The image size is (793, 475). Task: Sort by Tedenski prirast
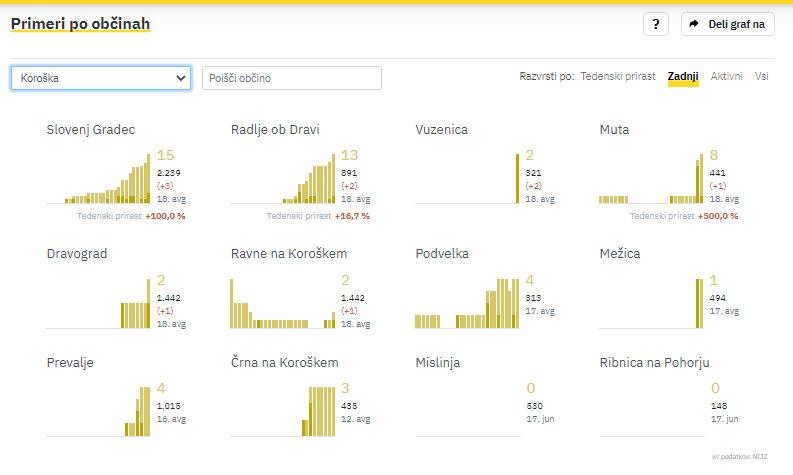pyautogui.click(x=618, y=76)
